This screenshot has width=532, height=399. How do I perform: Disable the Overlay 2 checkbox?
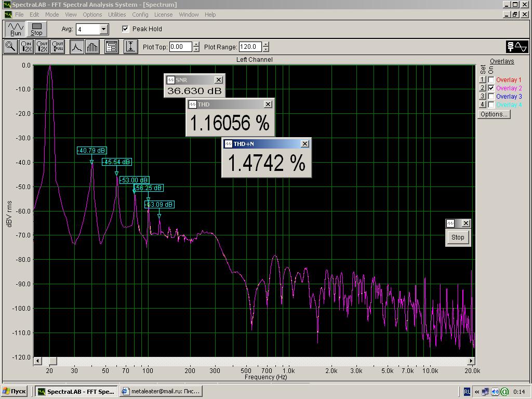click(x=491, y=88)
